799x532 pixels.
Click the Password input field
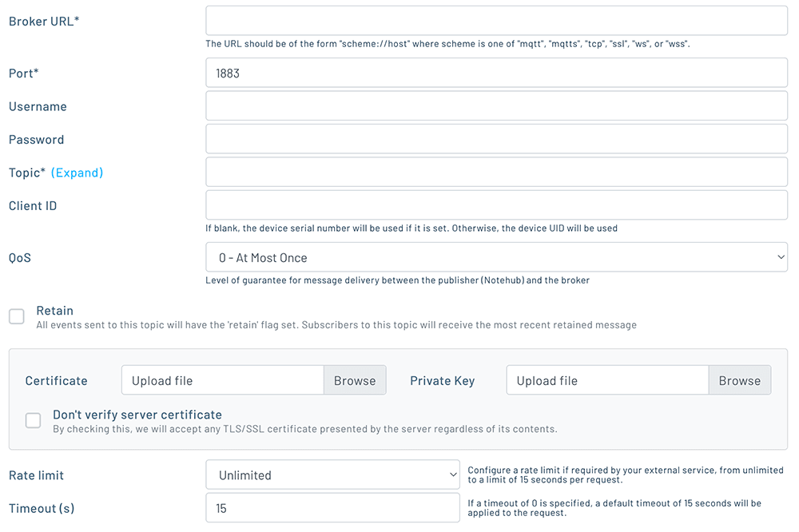point(496,139)
